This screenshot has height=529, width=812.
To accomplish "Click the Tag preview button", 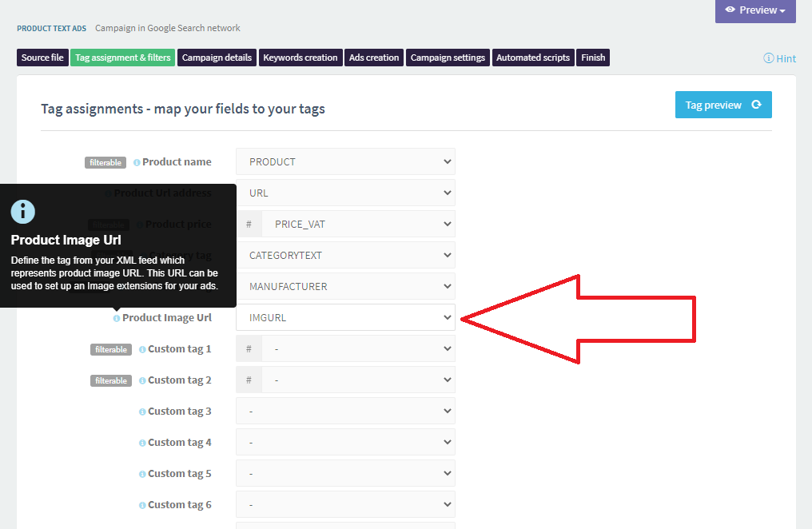I will pyautogui.click(x=714, y=104).
